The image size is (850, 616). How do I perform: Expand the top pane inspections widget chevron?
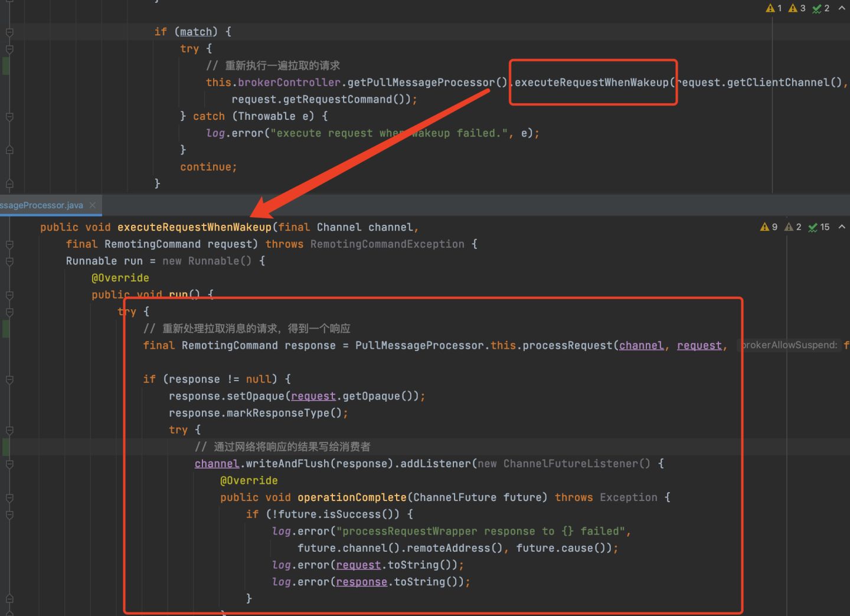pos(842,8)
